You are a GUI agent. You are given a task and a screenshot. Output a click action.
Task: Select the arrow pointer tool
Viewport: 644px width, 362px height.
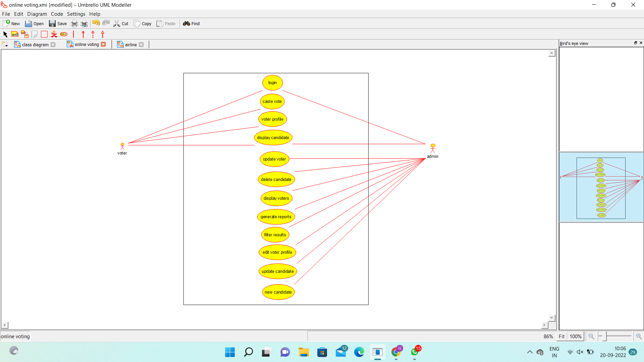coord(5,34)
